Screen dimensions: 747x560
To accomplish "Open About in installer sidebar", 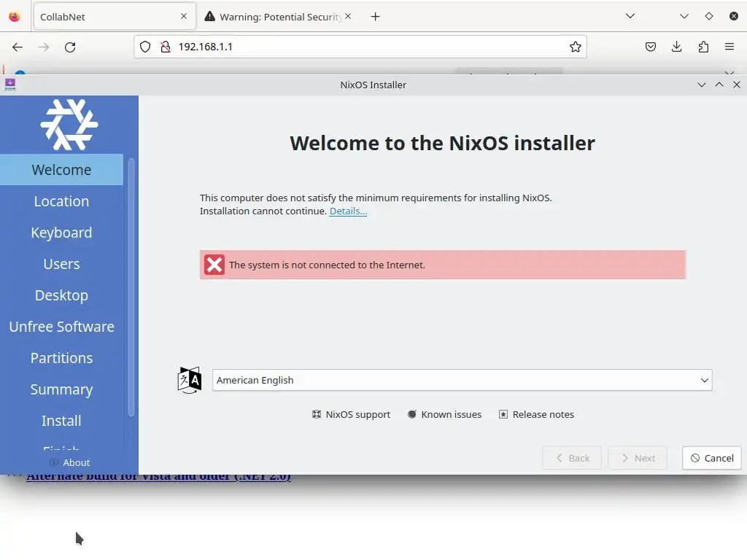I will [69, 462].
